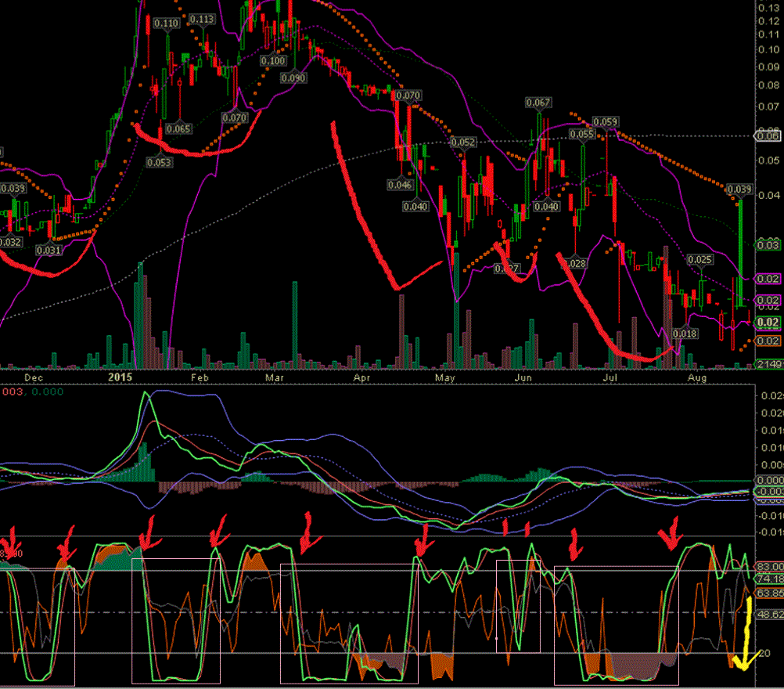This screenshot has width=784, height=689.
Task: Click the 0.052 price label bubble
Action: coord(463,142)
